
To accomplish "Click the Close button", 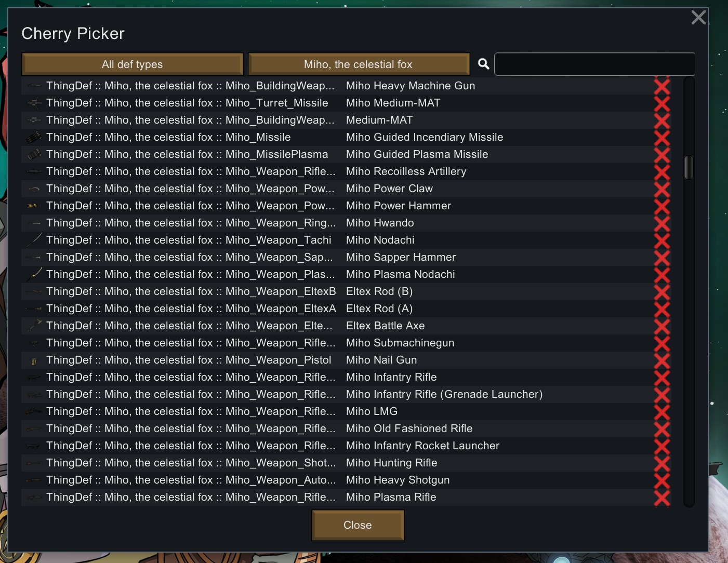I will [x=358, y=525].
